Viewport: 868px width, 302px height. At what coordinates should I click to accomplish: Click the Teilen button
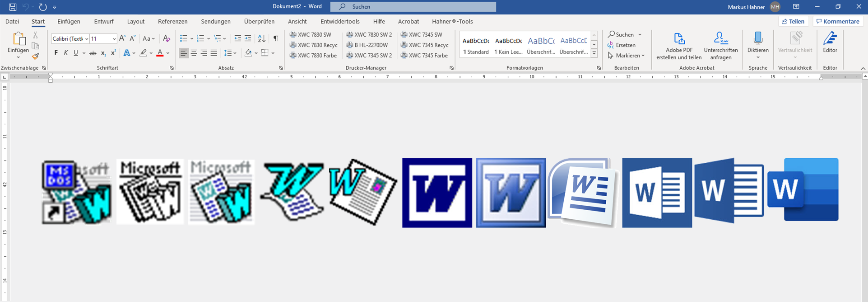point(793,21)
